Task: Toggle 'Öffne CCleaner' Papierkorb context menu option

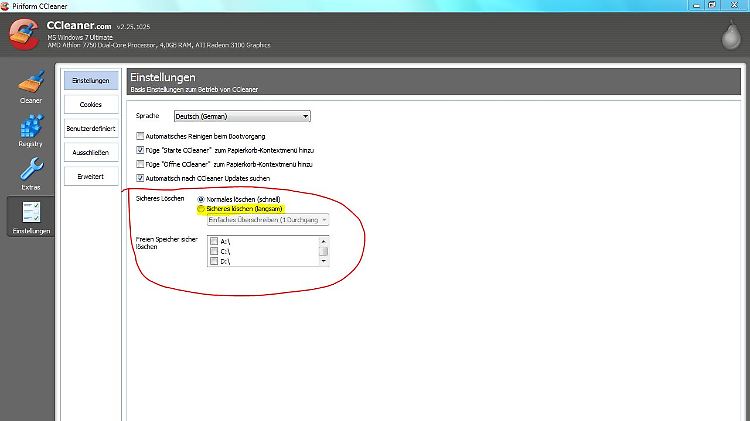Action: click(140, 164)
